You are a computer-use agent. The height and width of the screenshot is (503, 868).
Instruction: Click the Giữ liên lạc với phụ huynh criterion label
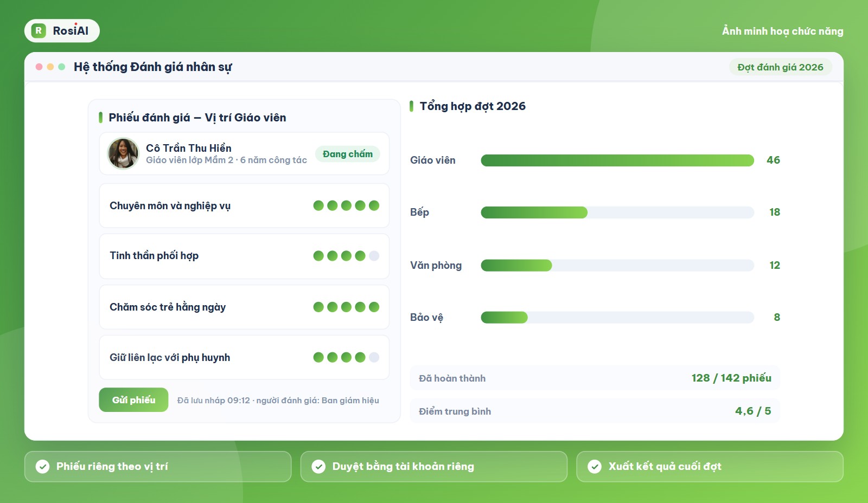pos(170,358)
